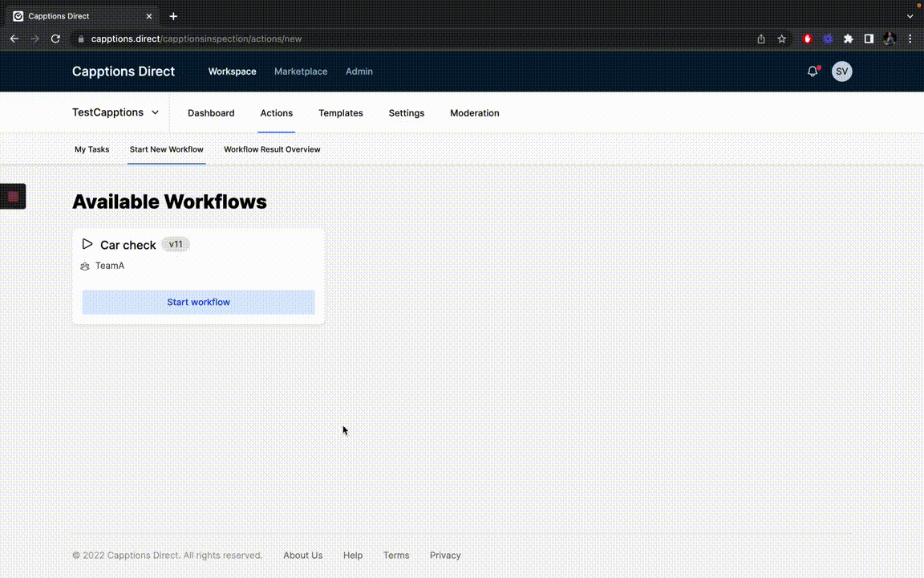Switch to the Actions tab
This screenshot has height=578, width=924.
pyautogui.click(x=277, y=113)
